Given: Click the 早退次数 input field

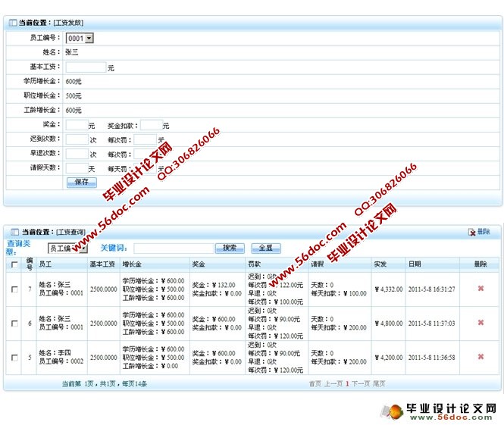Looking at the screenshot, I should point(77,154).
